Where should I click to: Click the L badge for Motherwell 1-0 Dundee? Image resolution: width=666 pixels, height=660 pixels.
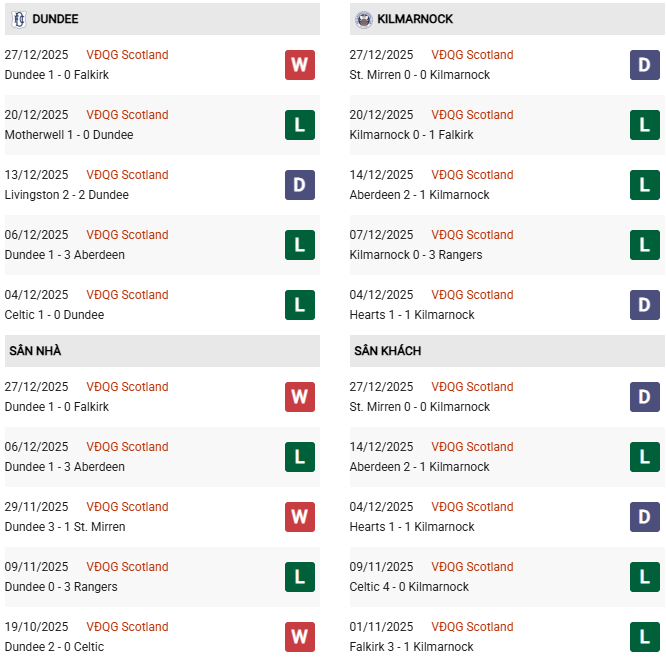click(x=300, y=125)
